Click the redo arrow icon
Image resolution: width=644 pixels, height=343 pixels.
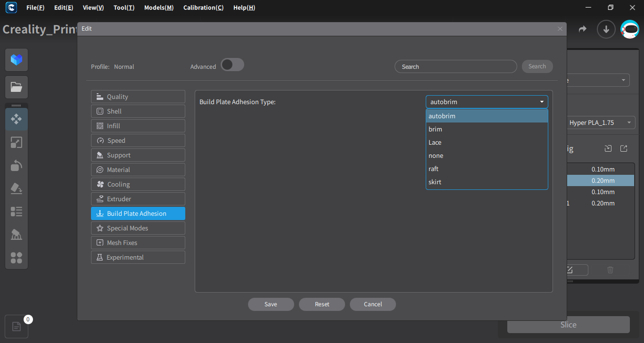coord(583,29)
